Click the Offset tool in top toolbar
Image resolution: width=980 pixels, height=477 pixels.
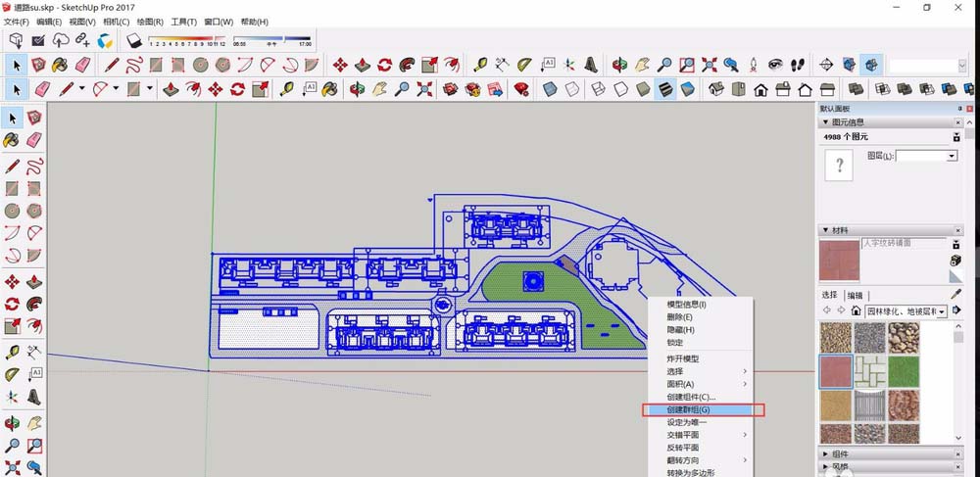(x=452, y=65)
